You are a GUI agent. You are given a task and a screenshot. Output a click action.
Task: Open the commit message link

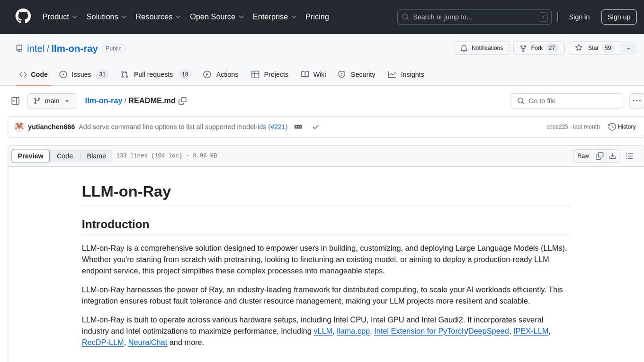tap(172, 127)
